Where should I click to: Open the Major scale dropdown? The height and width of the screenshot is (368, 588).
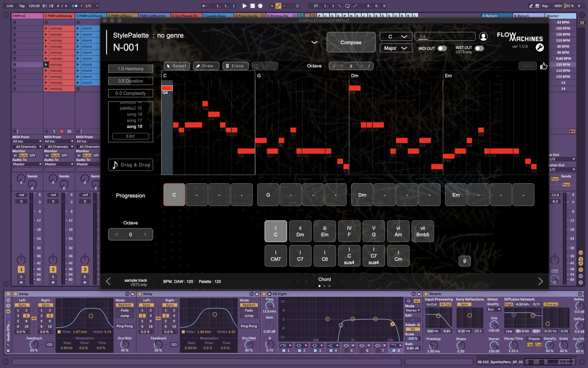396,48
